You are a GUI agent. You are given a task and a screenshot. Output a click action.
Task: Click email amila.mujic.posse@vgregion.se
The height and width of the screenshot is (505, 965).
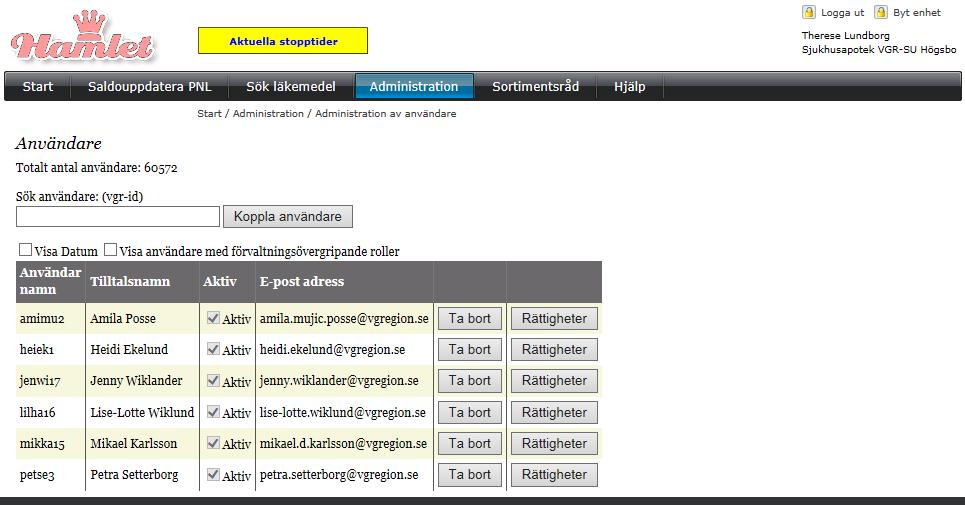click(344, 319)
